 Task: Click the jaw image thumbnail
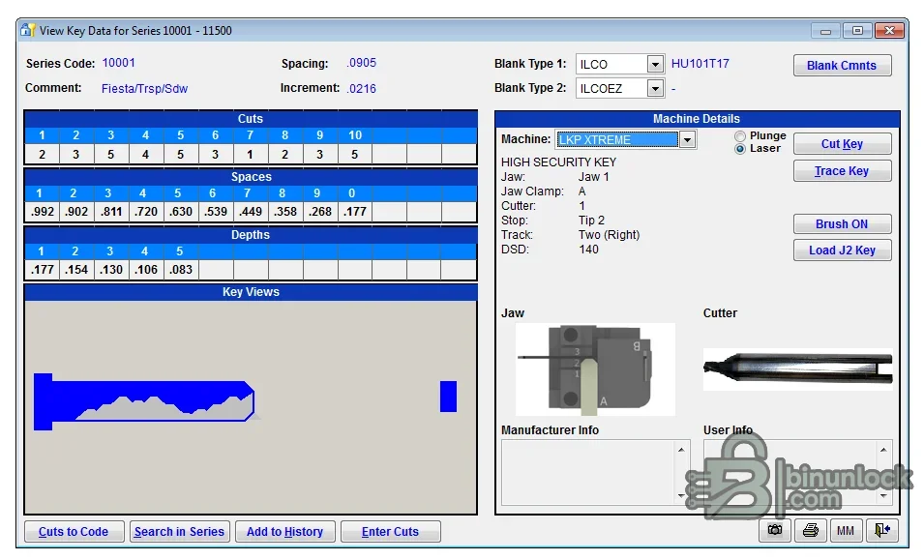595,369
